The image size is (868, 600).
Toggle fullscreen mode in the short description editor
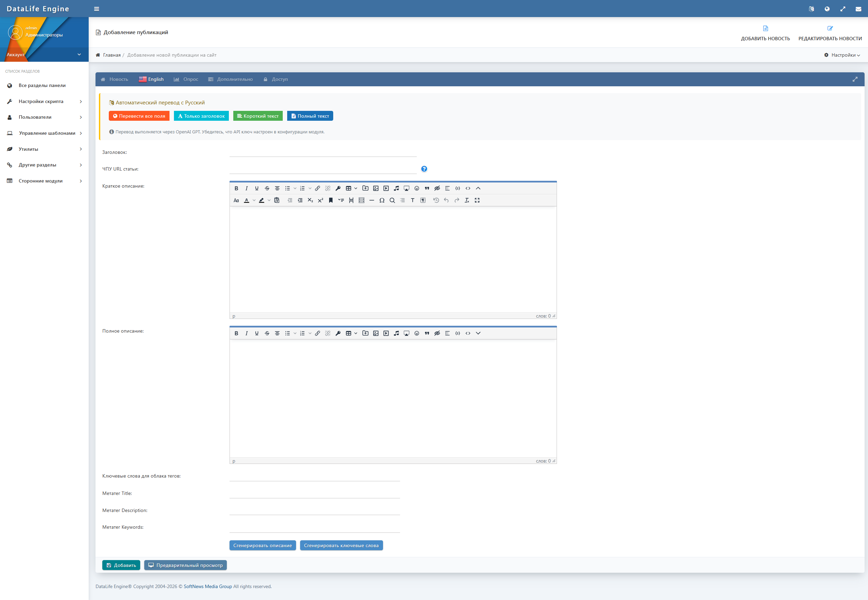coord(477,200)
